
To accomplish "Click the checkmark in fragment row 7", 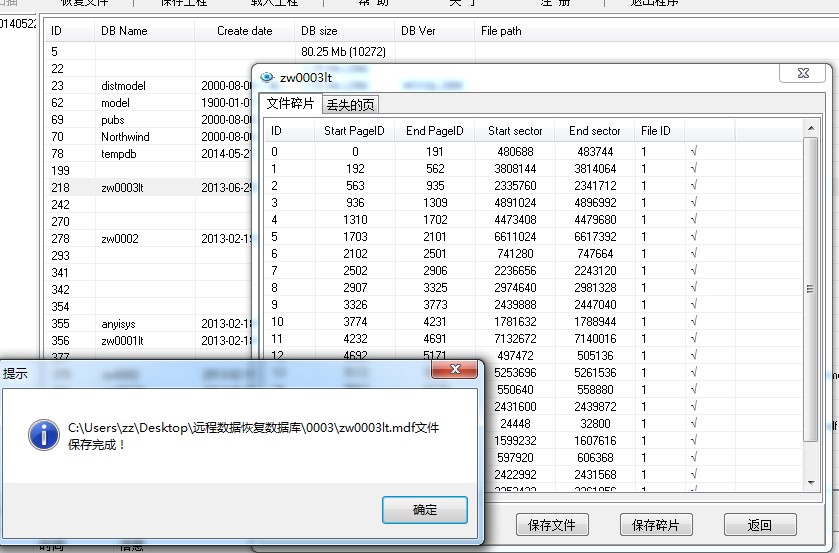I will pos(694,270).
